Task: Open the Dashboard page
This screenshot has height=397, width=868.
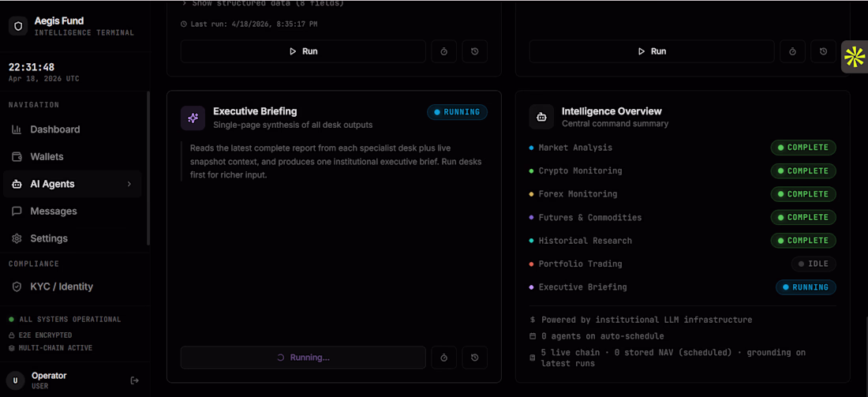Action: 54,129
